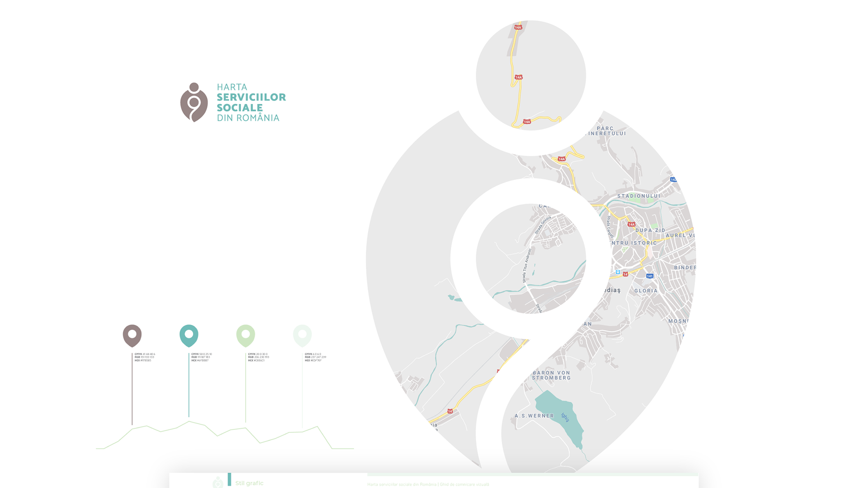Image resolution: width=868 pixels, height=488 pixels.
Task: Click the Stil grafic heading
Action: point(249,483)
